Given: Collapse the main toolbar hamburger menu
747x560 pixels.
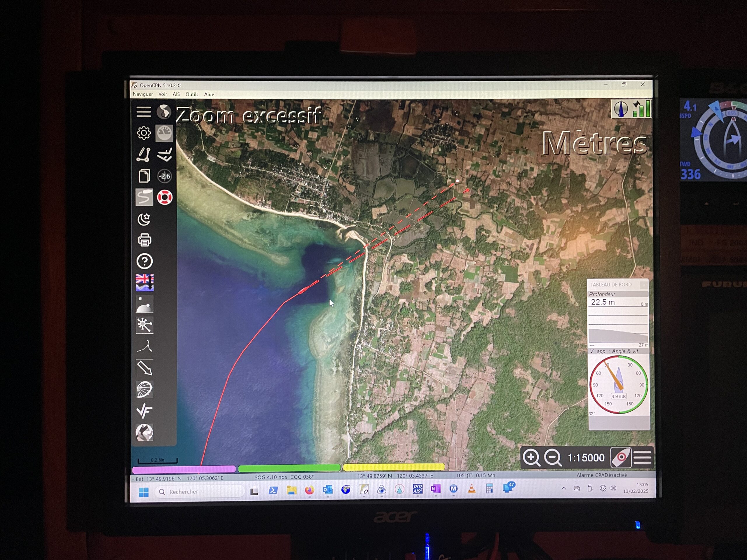Looking at the screenshot, I should [x=144, y=112].
